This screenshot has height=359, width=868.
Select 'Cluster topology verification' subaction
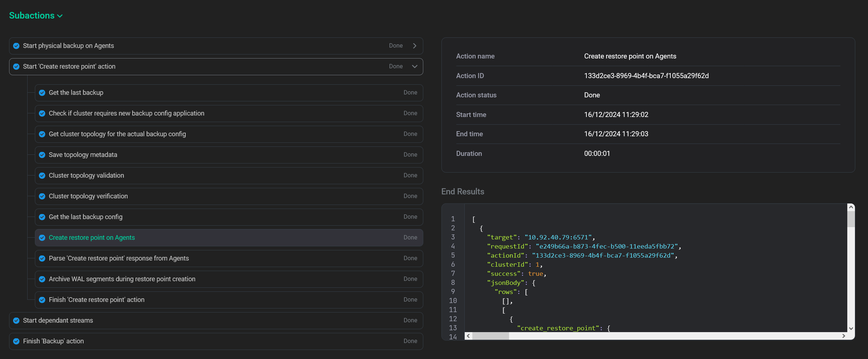(229, 196)
